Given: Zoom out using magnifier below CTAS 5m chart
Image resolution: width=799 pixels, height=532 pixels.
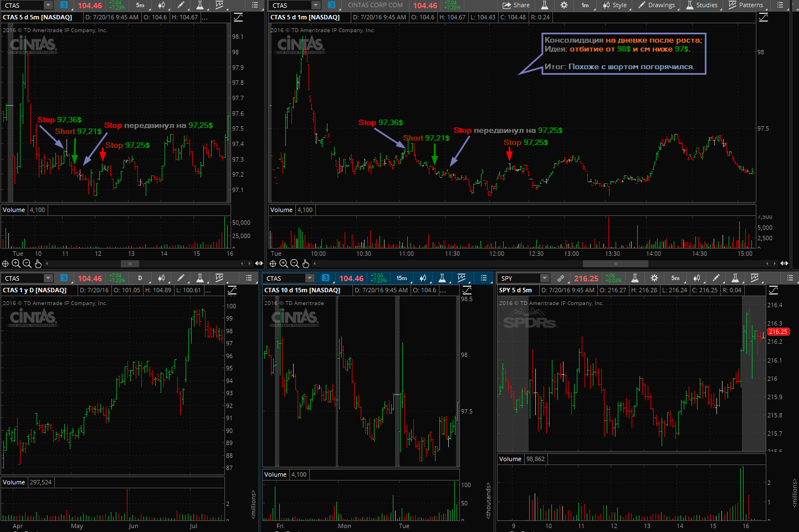Looking at the screenshot, I should [x=27, y=264].
